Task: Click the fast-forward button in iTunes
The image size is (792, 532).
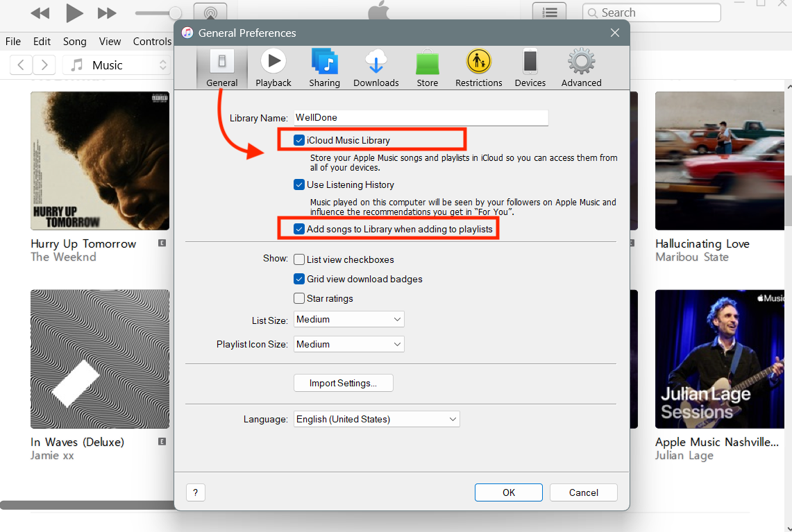Action: 107,12
